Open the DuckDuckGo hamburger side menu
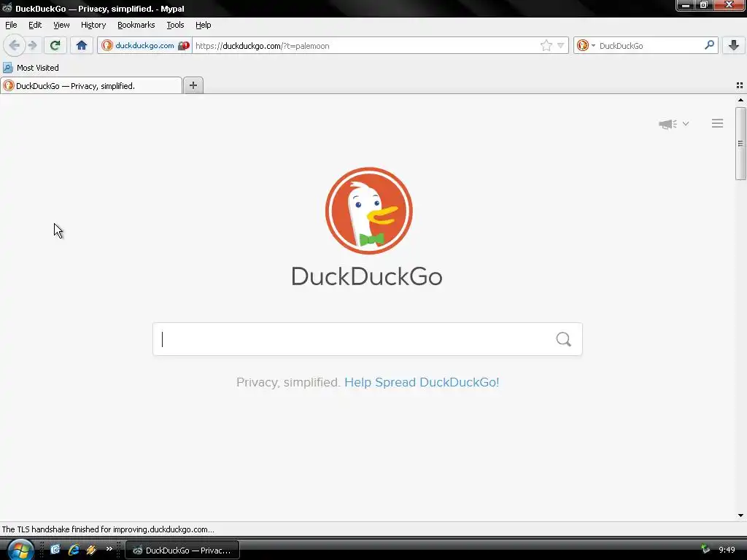The height and width of the screenshot is (560, 747). (x=718, y=123)
